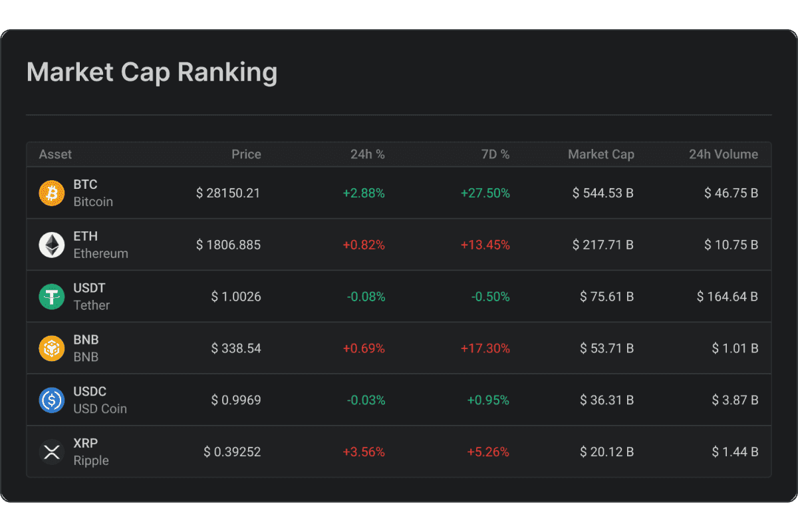Click the Ethereum name text
The width and height of the screenshot is (798, 532).
100,253
